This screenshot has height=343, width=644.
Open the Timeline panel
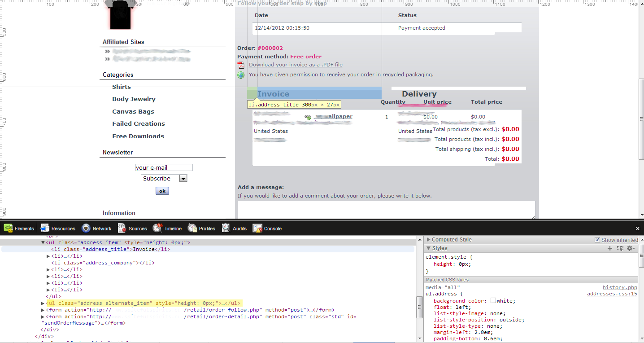[x=167, y=229]
